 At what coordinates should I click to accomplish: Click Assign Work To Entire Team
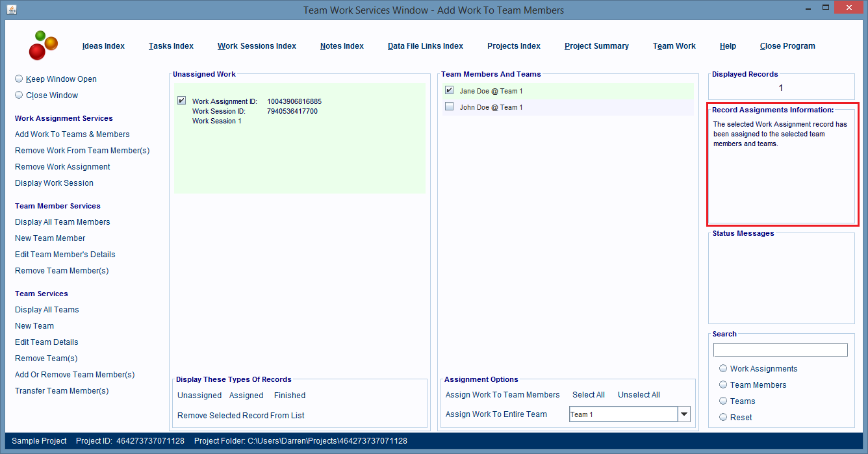point(496,414)
